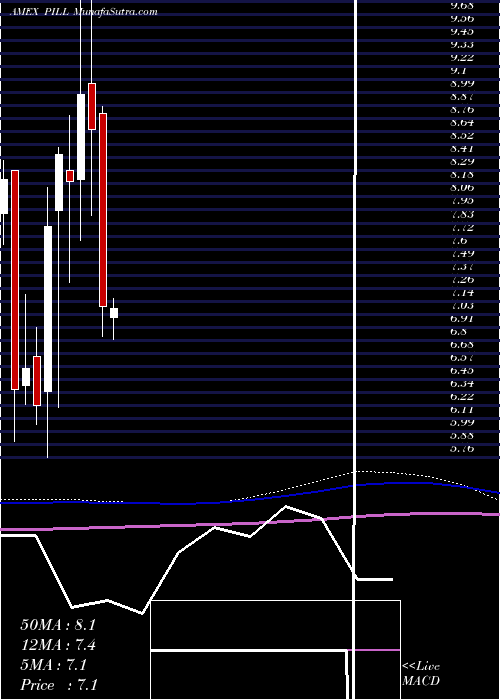Click the <<Live label
Screen dimensions: 500x700
(x=421, y=667)
